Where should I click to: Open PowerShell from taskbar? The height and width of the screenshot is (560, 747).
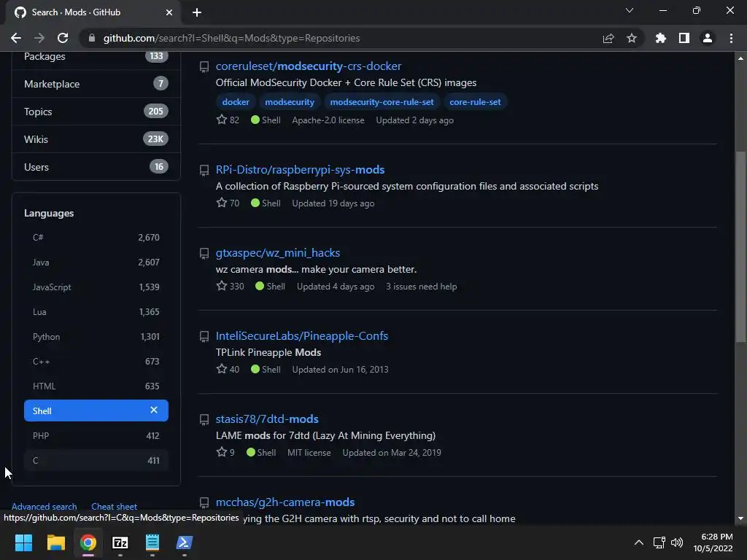(185, 542)
